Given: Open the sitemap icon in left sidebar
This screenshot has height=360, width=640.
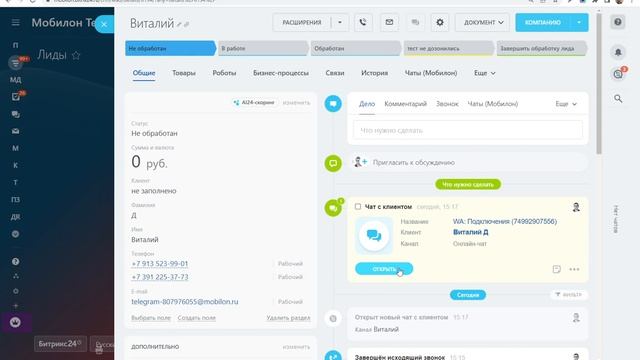Looking at the screenshot, I should pyautogui.click(x=16, y=276).
